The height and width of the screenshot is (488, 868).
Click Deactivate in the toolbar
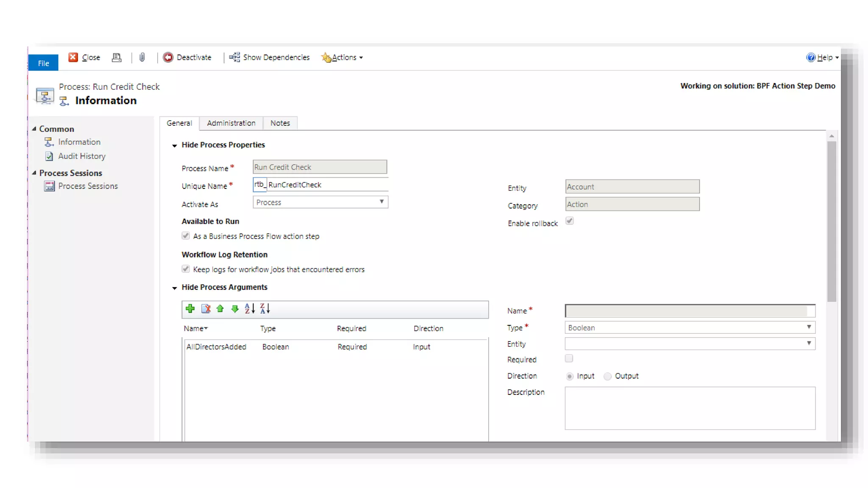(x=187, y=57)
